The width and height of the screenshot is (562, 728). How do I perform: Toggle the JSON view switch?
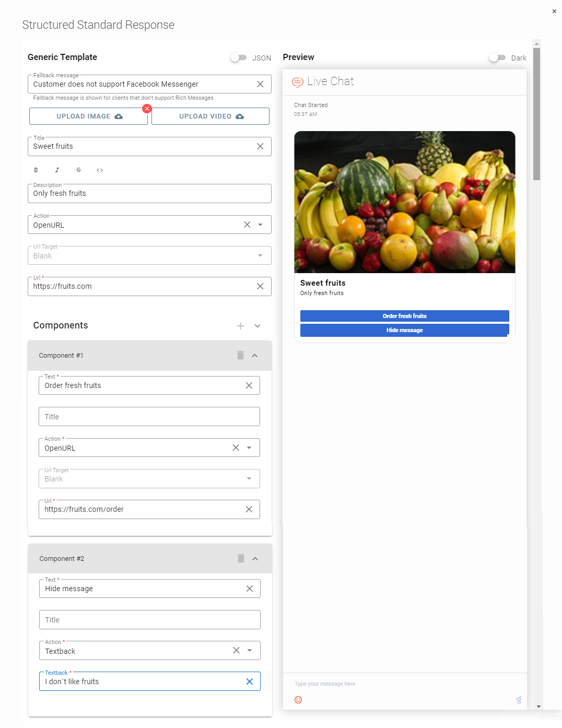(x=239, y=57)
